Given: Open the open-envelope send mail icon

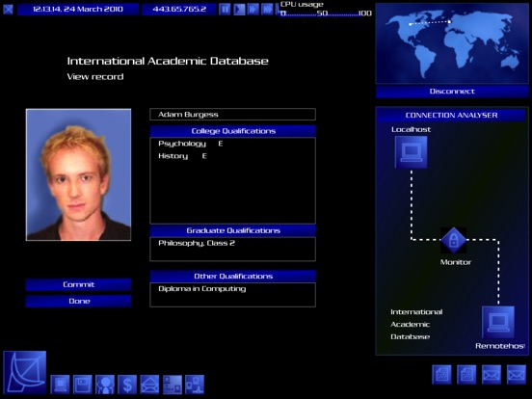Looking at the screenshot, I should 149,385.
